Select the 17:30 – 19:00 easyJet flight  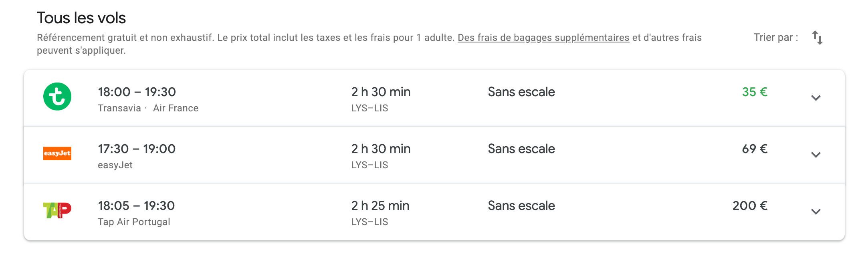434,155
